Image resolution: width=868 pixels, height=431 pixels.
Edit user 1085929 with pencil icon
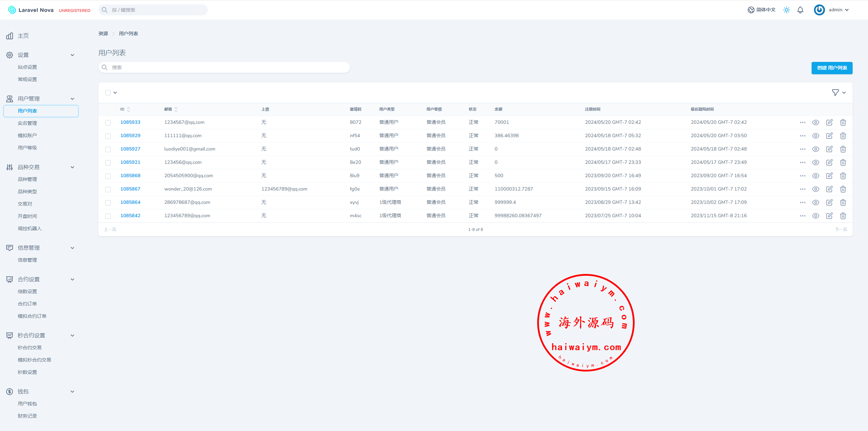[x=829, y=136]
